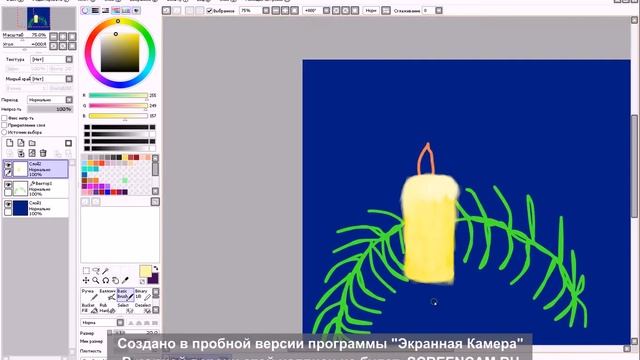Delete the selected layer with trash icon
The width and height of the screenshot is (640, 360).
point(43,153)
